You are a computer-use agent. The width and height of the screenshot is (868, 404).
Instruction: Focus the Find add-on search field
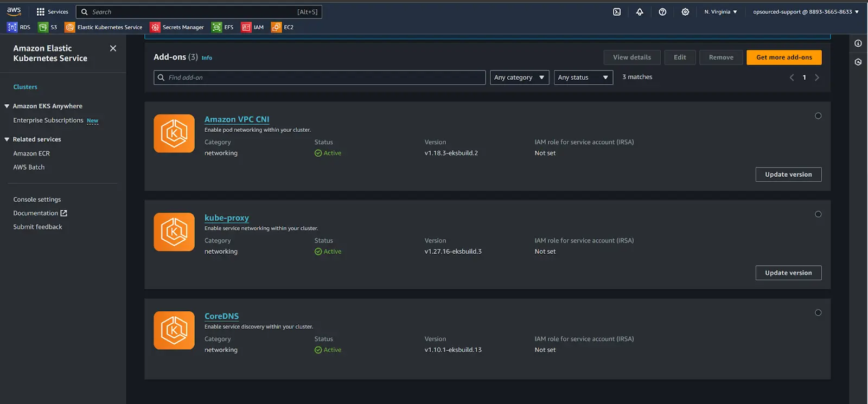tap(320, 78)
